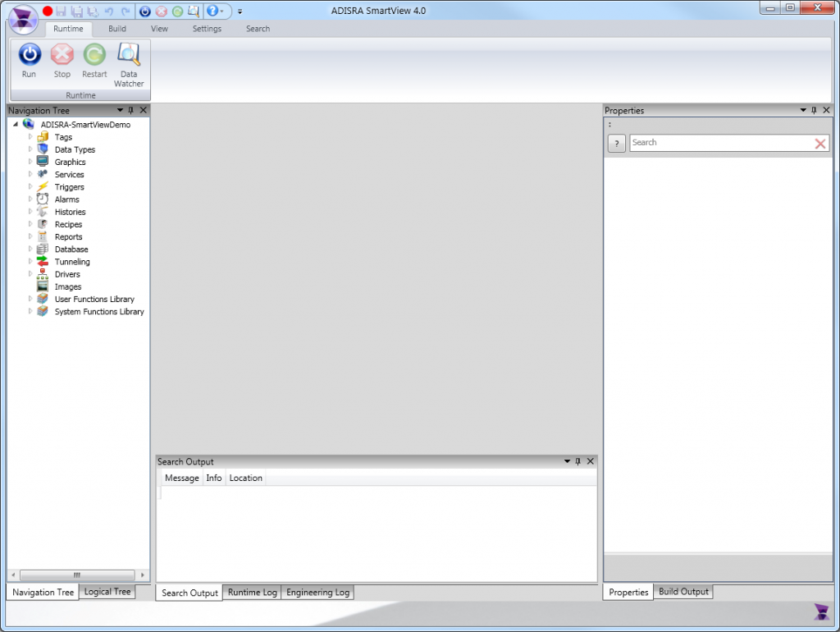Open the Navigation Tree panel options dropdown

[x=120, y=111]
